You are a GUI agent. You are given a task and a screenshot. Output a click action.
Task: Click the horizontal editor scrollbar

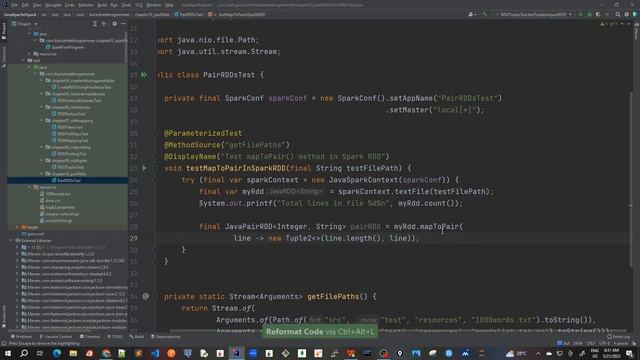398,331
